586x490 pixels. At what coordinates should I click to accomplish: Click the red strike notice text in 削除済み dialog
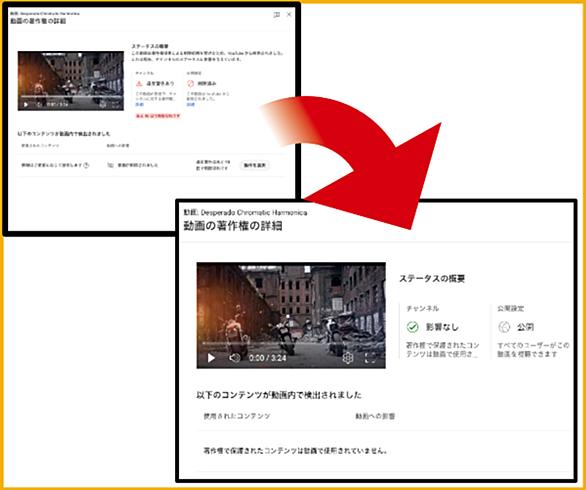tap(158, 116)
